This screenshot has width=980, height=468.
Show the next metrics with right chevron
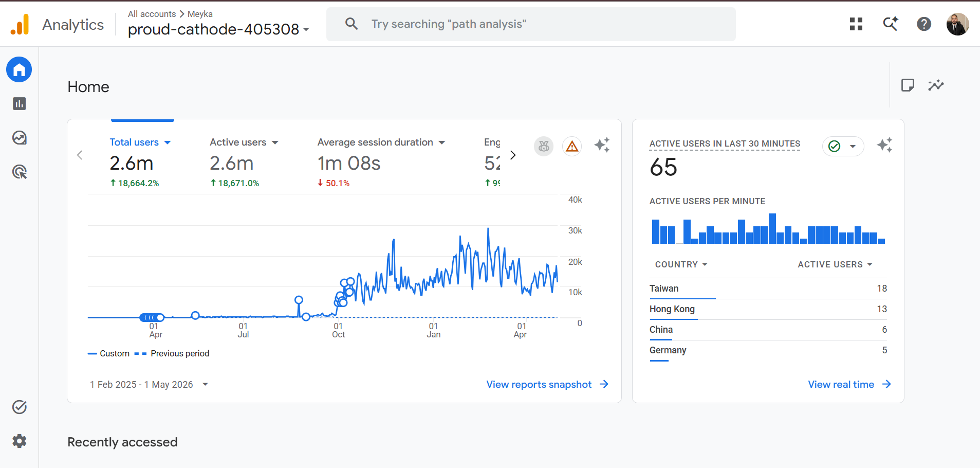point(513,155)
